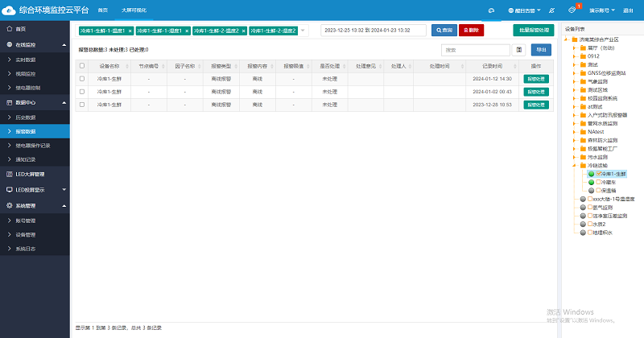Uncheck the 冷库1-生鲜 device in tree
The image size is (644, 338).
[598, 173]
